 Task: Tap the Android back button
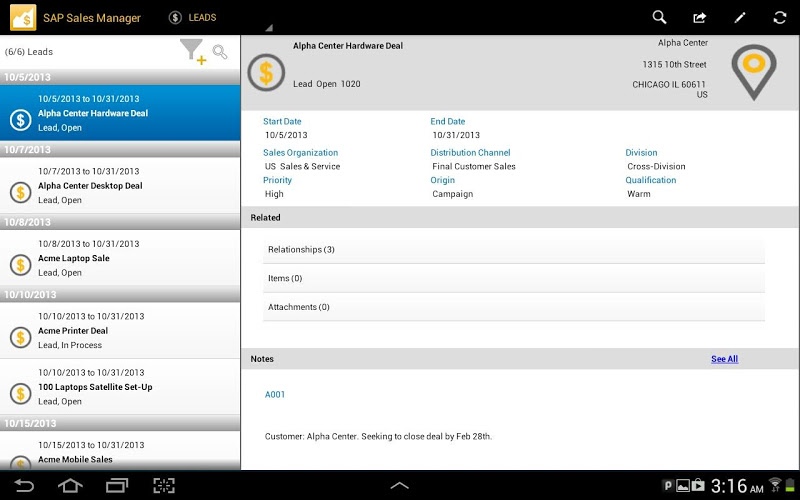[23, 485]
